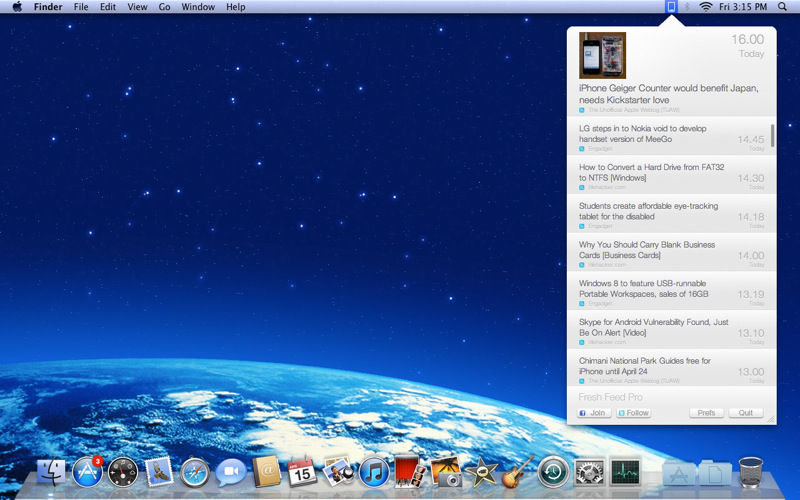
Task: Launch iTunes music note icon
Action: [x=374, y=472]
